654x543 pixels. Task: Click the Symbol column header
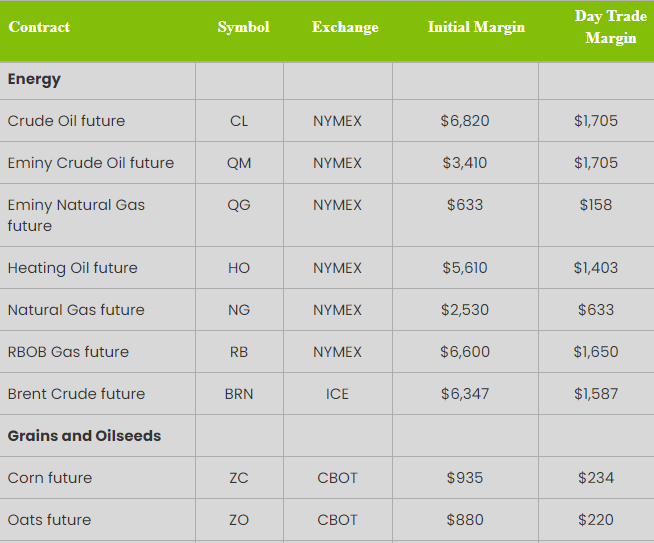(244, 27)
